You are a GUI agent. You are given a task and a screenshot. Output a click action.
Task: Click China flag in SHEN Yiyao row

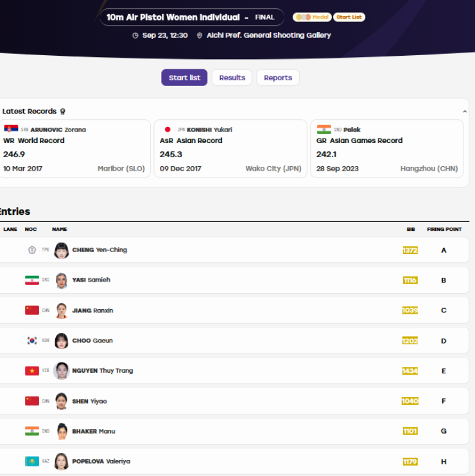point(32,401)
